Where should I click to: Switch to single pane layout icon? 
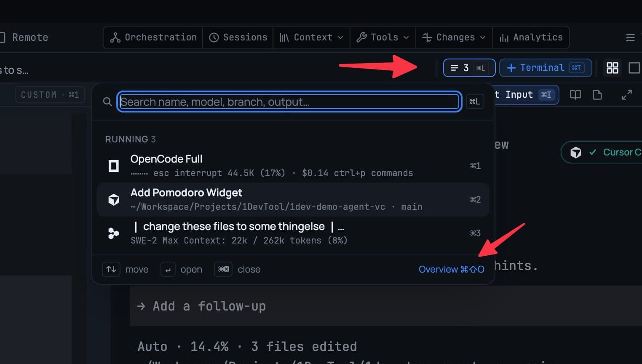634,68
